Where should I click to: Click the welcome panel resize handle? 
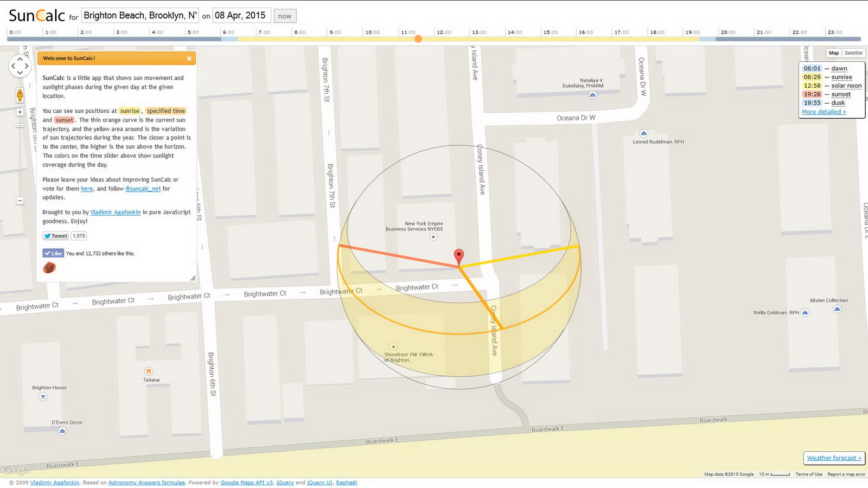click(193, 278)
